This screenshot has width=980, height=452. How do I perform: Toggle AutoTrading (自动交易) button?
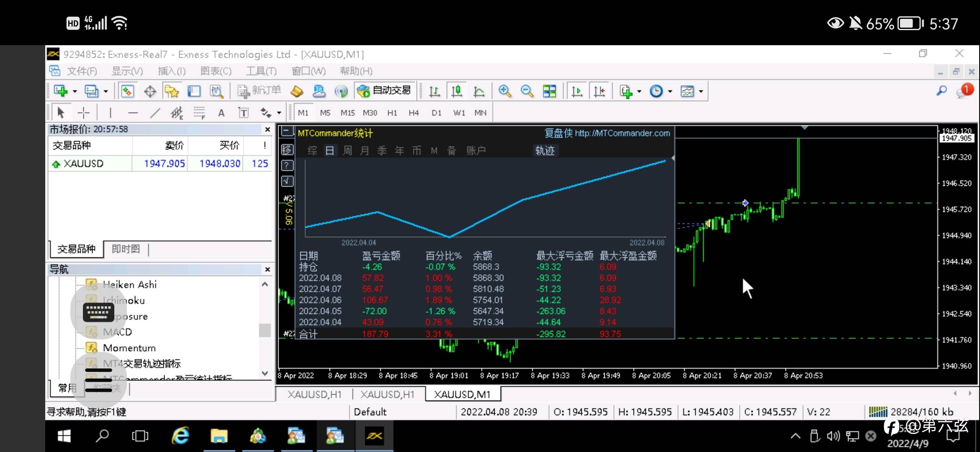[384, 91]
